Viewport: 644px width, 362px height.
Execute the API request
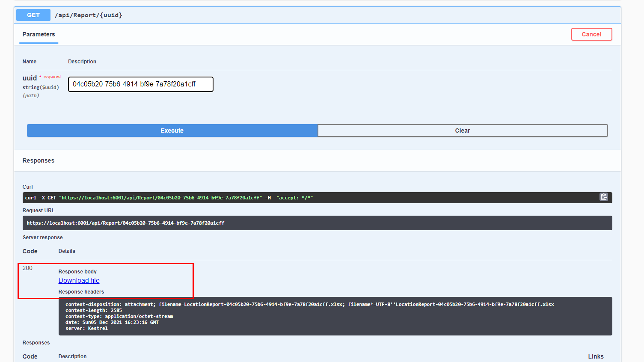[x=172, y=131]
